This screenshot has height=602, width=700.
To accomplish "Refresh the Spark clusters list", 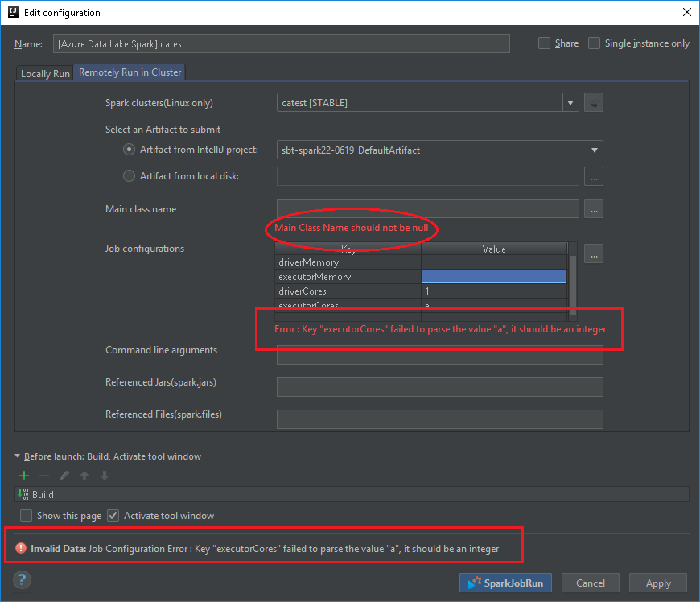I will (594, 102).
